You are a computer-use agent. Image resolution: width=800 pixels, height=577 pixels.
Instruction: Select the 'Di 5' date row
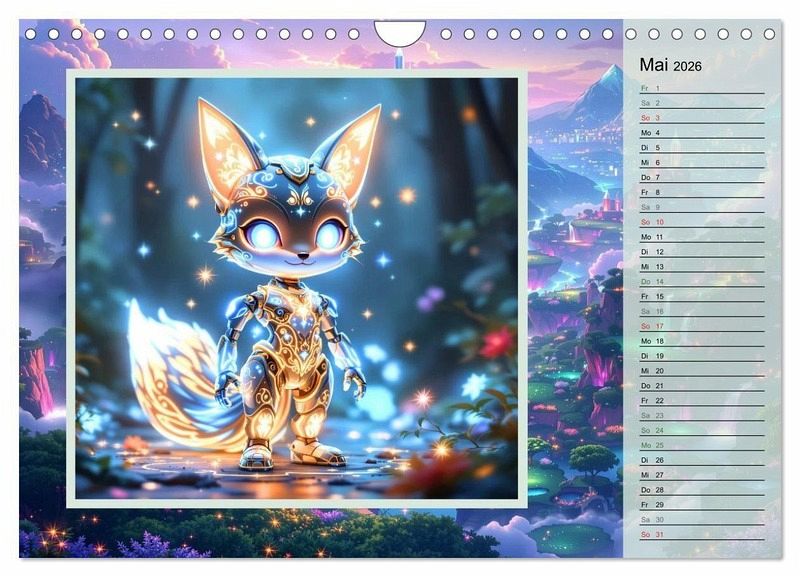click(x=702, y=147)
